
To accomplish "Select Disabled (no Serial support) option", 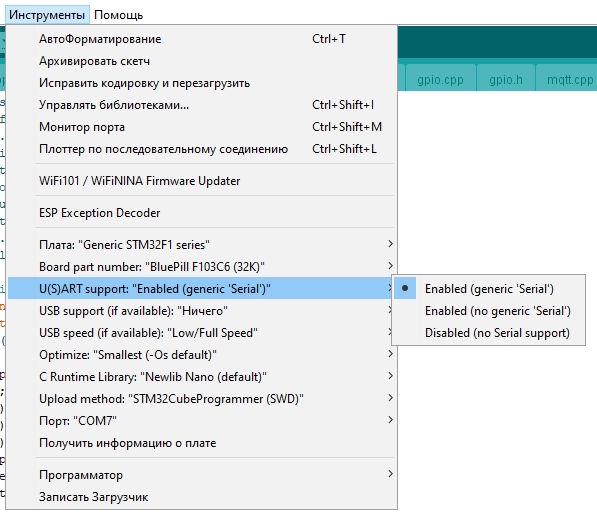I will point(488,333).
